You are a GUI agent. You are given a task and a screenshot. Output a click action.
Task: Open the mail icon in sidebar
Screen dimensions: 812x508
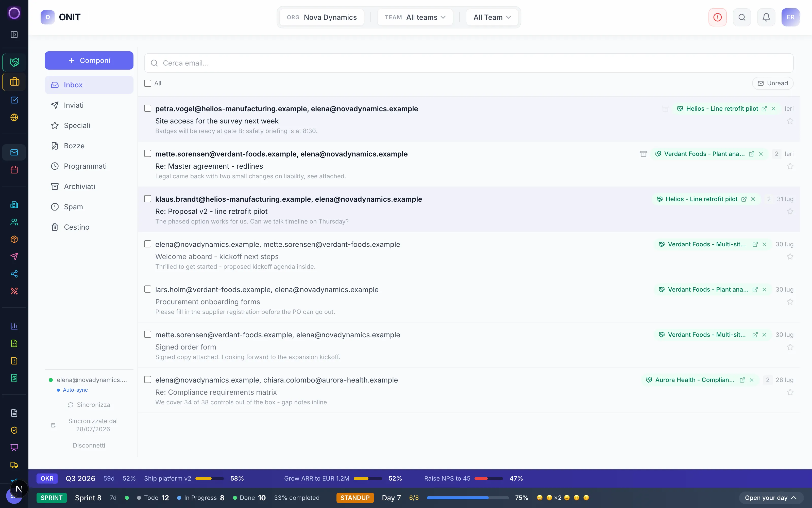coord(14,152)
